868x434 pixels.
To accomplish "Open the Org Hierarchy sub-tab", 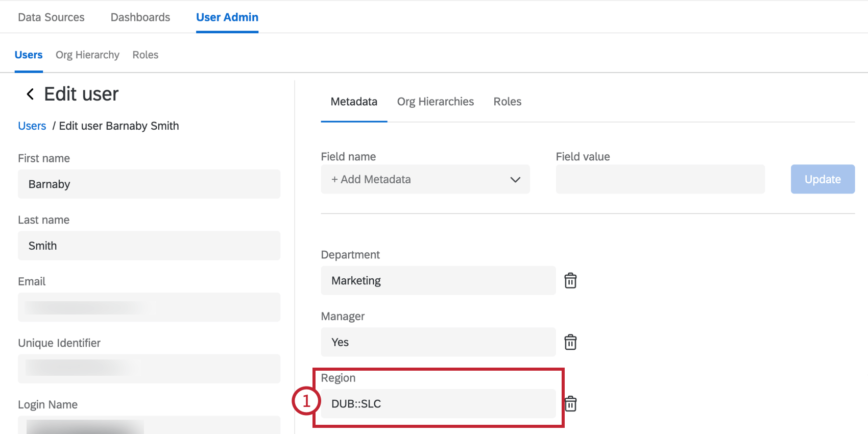I will 87,55.
